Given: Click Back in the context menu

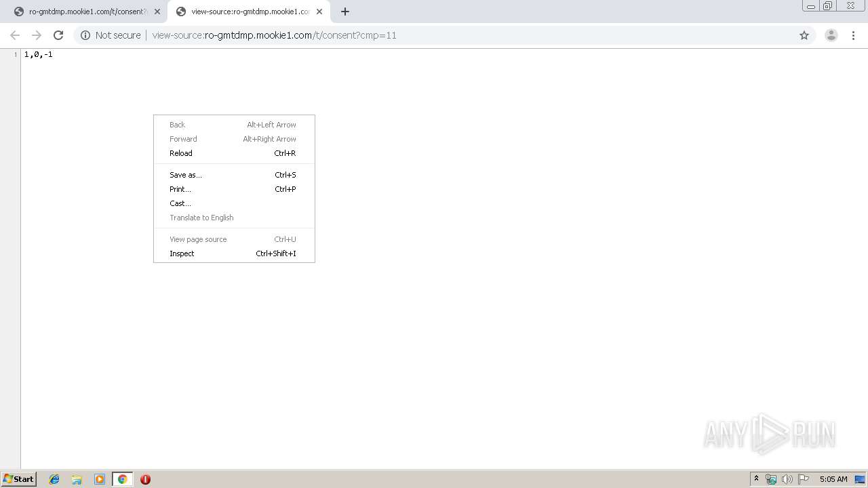Looking at the screenshot, I should tap(234, 125).
